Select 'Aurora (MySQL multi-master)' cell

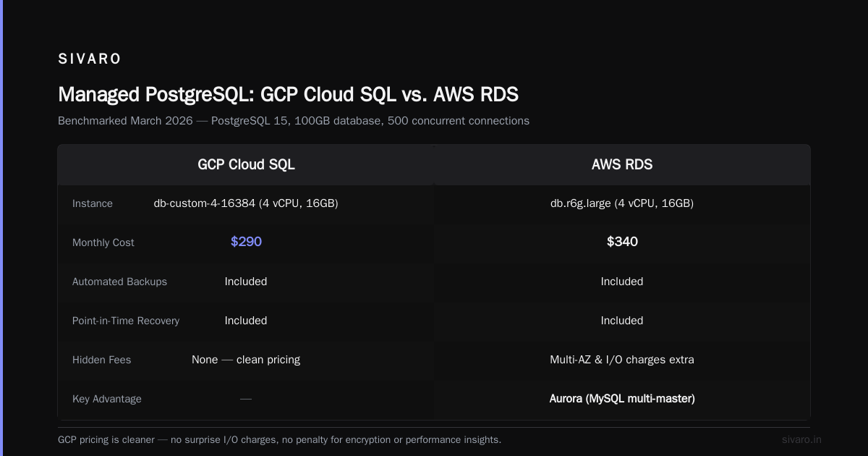point(622,399)
